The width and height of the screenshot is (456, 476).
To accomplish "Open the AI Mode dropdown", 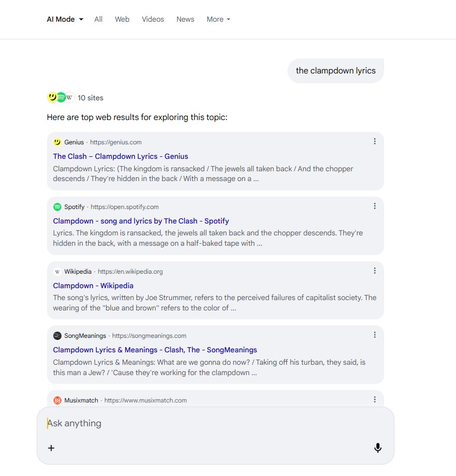I will 65,19.
